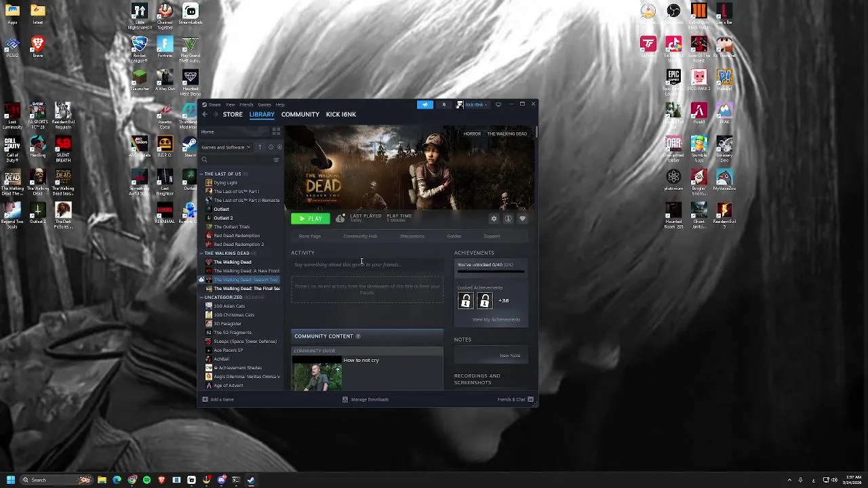This screenshot has height=488, width=868.
Task: Open Spotify from the taskbar
Action: coord(146,480)
